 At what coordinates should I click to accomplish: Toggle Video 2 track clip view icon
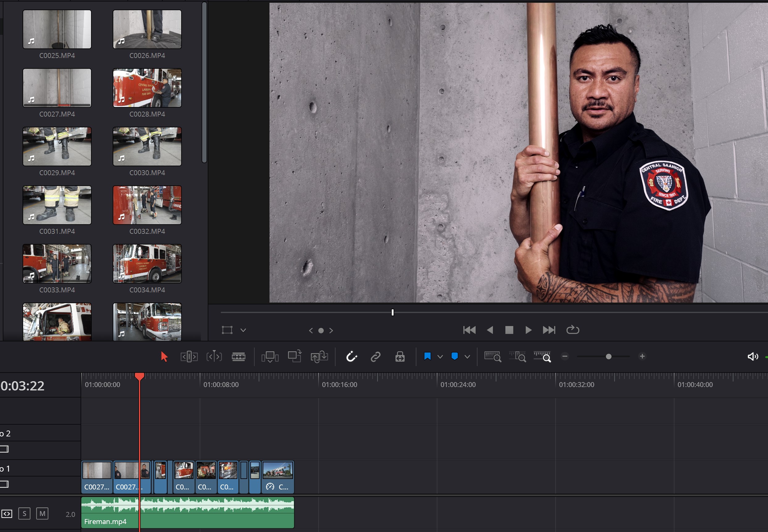tap(4, 449)
